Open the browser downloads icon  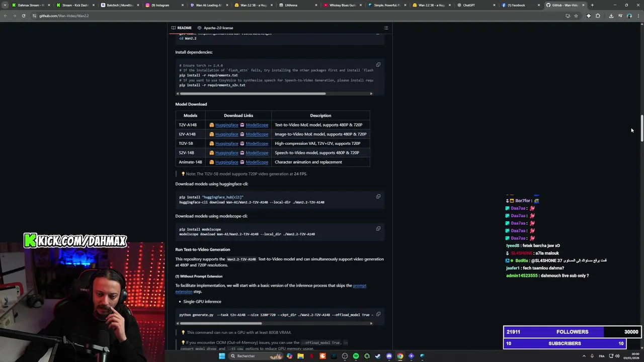pyautogui.click(x=611, y=16)
